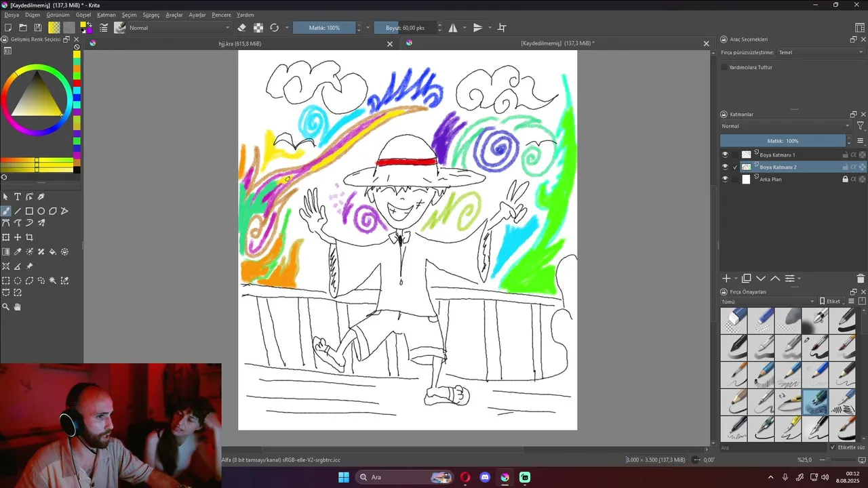Open the layer blending mode dropdown

coord(785,126)
